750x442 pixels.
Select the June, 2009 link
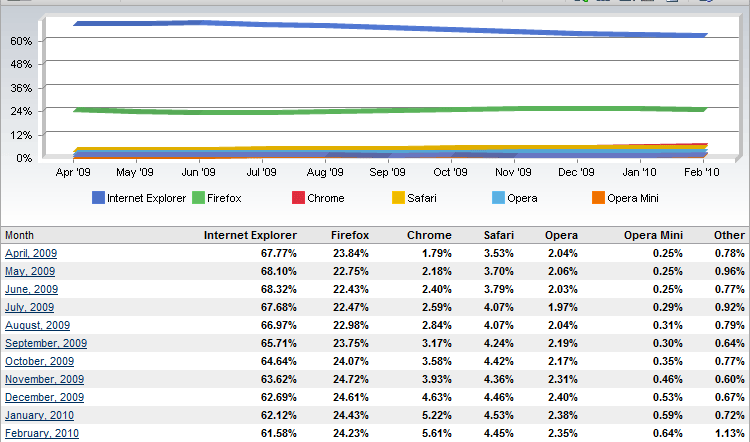tap(32, 289)
